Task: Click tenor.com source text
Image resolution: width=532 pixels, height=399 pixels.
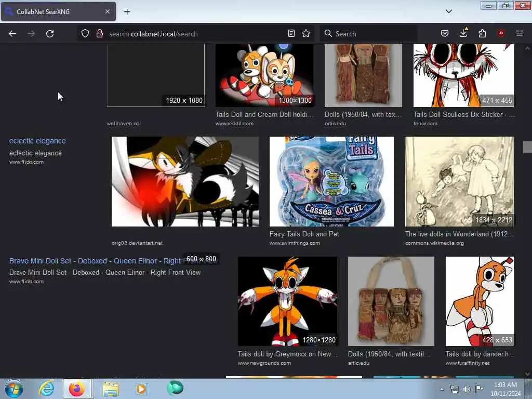Action: pyautogui.click(x=425, y=124)
